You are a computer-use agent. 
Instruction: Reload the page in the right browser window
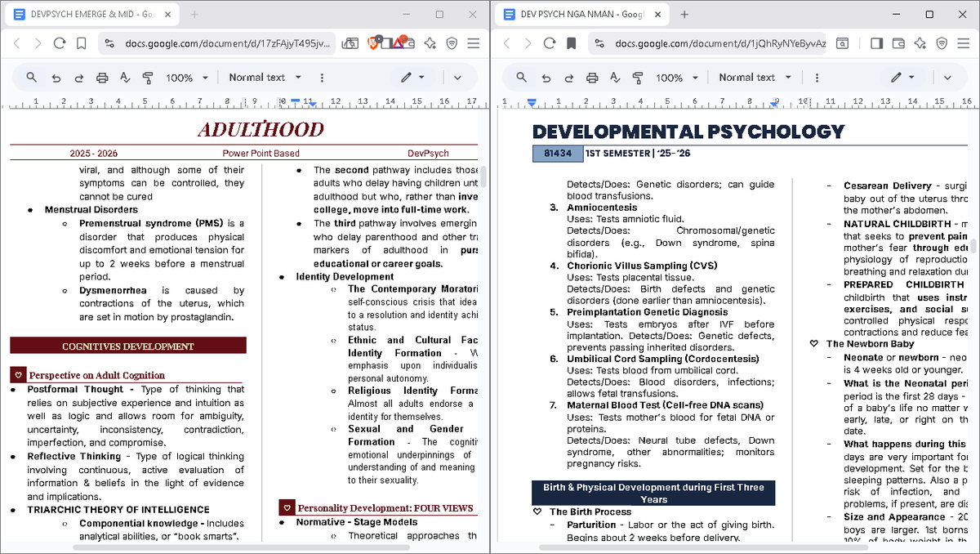pos(550,43)
